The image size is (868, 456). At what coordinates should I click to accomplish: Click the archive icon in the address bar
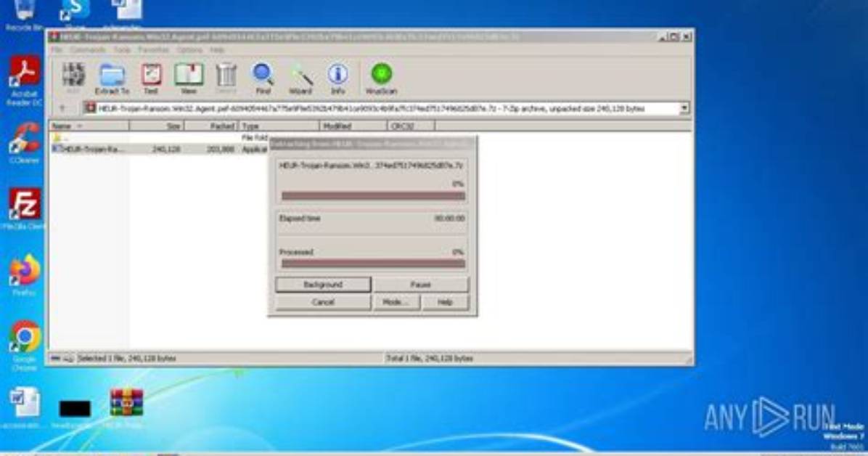[x=90, y=108]
